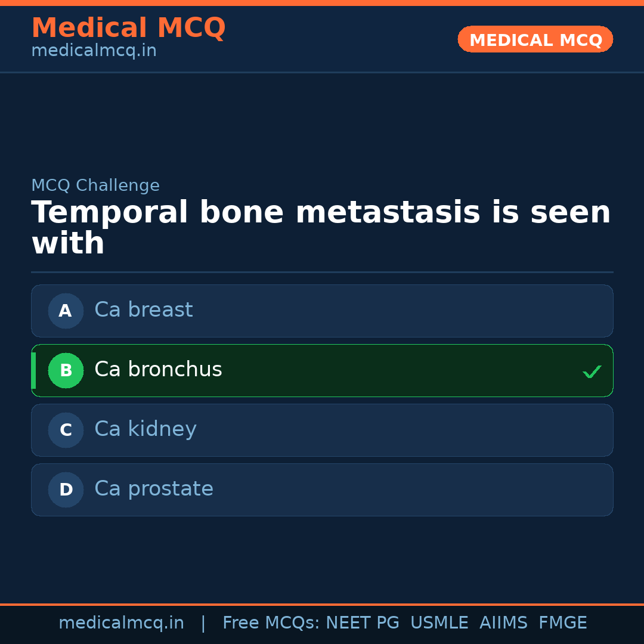Click the MCQ Challenge label
The height and width of the screenshot is (644, 644).
click(x=95, y=185)
